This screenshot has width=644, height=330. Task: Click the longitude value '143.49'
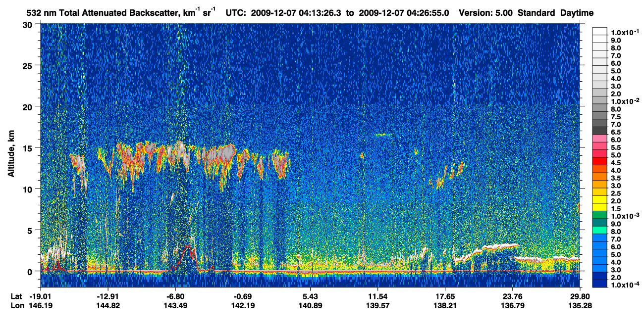pyautogui.click(x=175, y=305)
